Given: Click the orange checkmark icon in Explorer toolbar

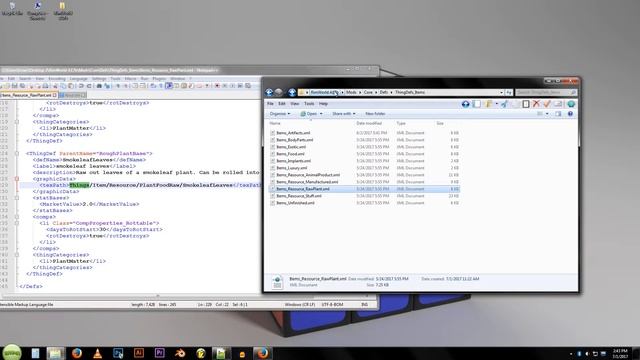Looking at the screenshot, I should [547, 104].
